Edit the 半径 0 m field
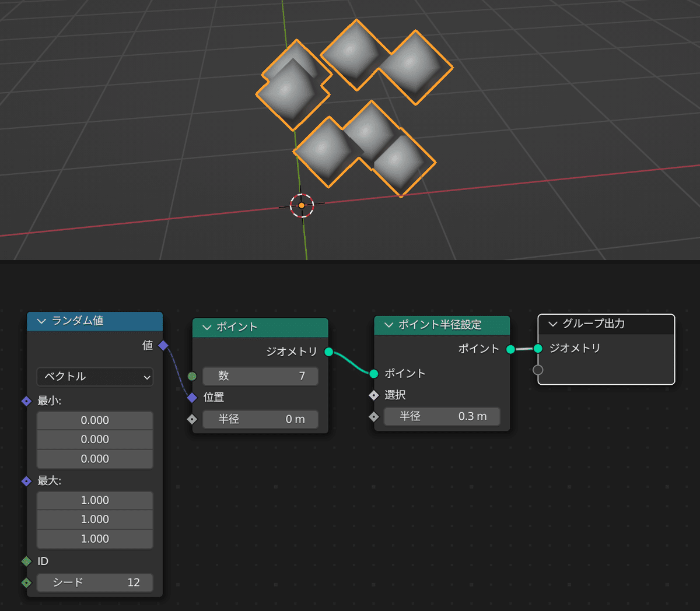This screenshot has width=700, height=611. coord(260,419)
